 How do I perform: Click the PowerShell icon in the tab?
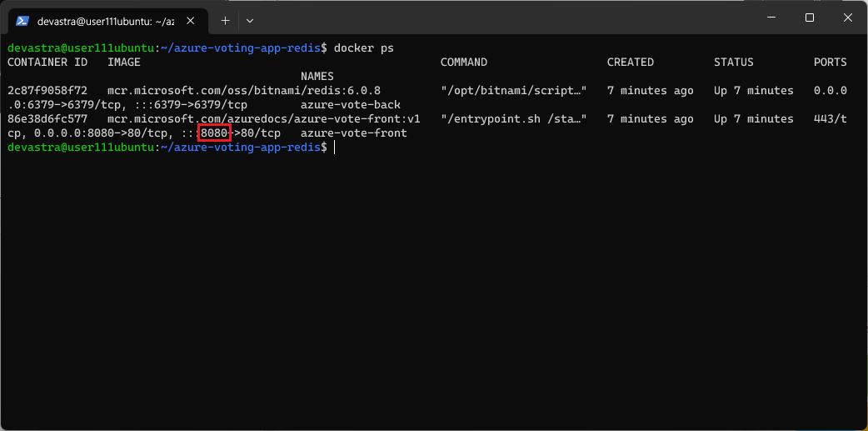coord(22,21)
